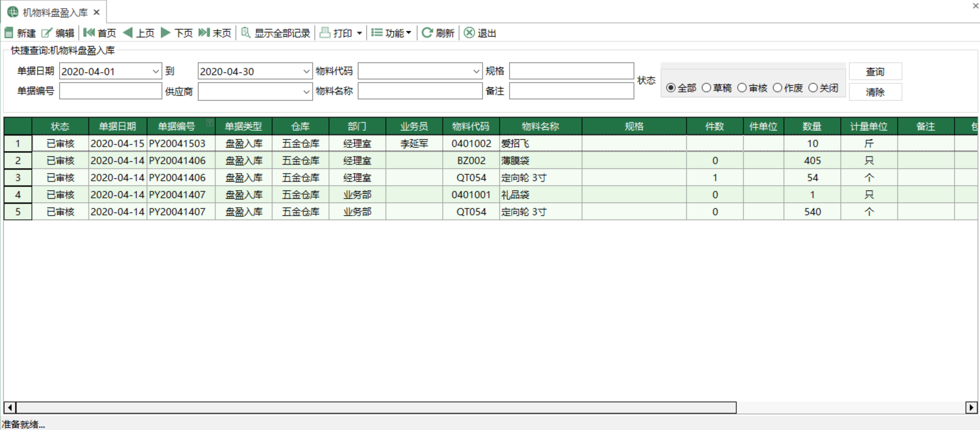Focus the 备注 input field
This screenshot has height=430, width=980.
tap(572, 91)
